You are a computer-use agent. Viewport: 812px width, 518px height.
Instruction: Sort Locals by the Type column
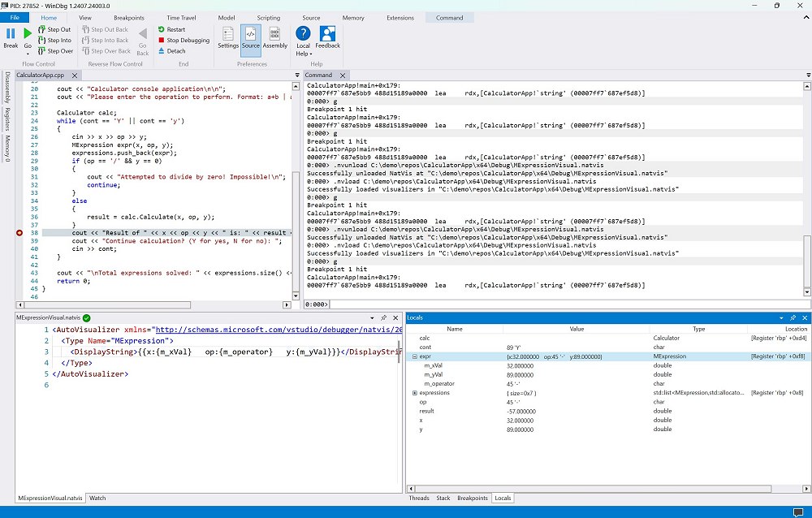[699, 329]
